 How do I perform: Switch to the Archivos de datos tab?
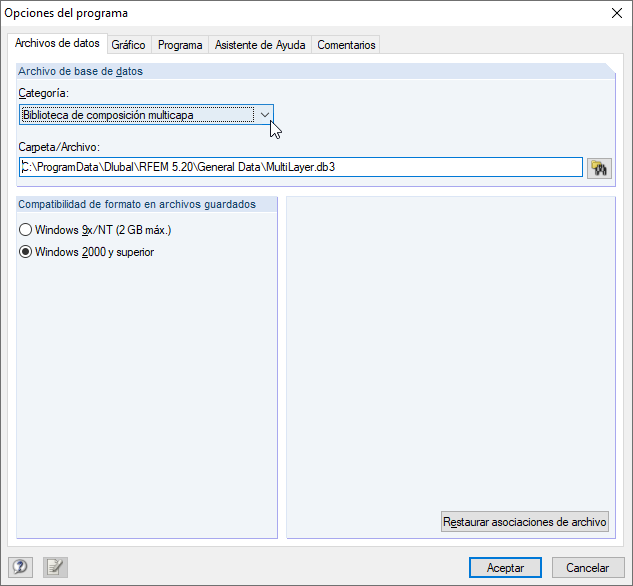57,43
